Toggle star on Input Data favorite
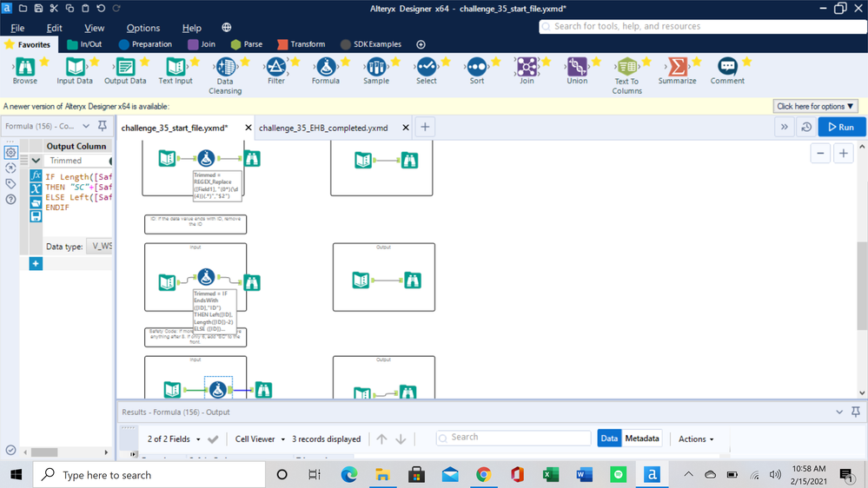 (94, 62)
